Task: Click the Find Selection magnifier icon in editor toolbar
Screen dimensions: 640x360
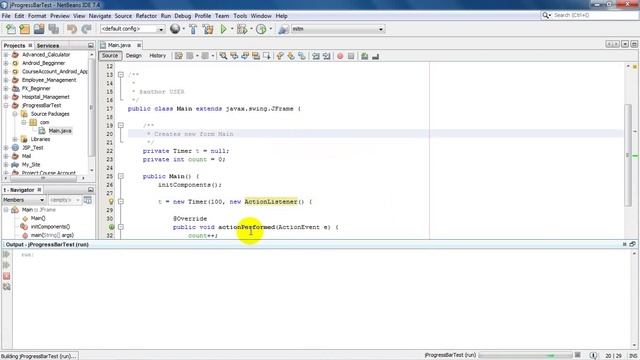Action: 223,56
